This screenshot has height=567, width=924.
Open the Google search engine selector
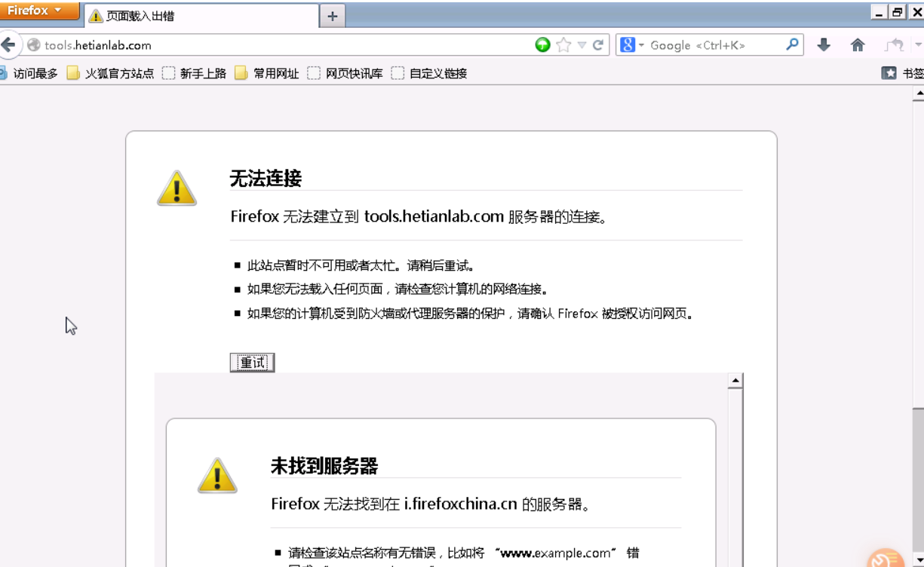tap(631, 45)
